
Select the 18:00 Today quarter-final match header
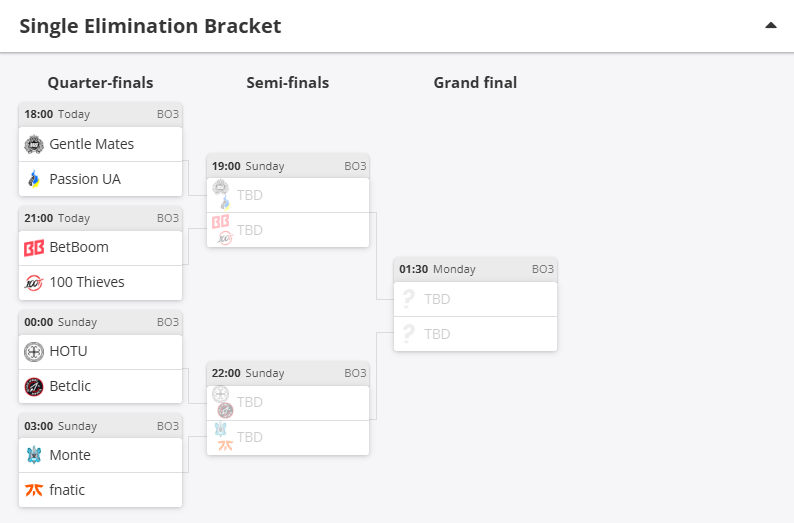100,114
